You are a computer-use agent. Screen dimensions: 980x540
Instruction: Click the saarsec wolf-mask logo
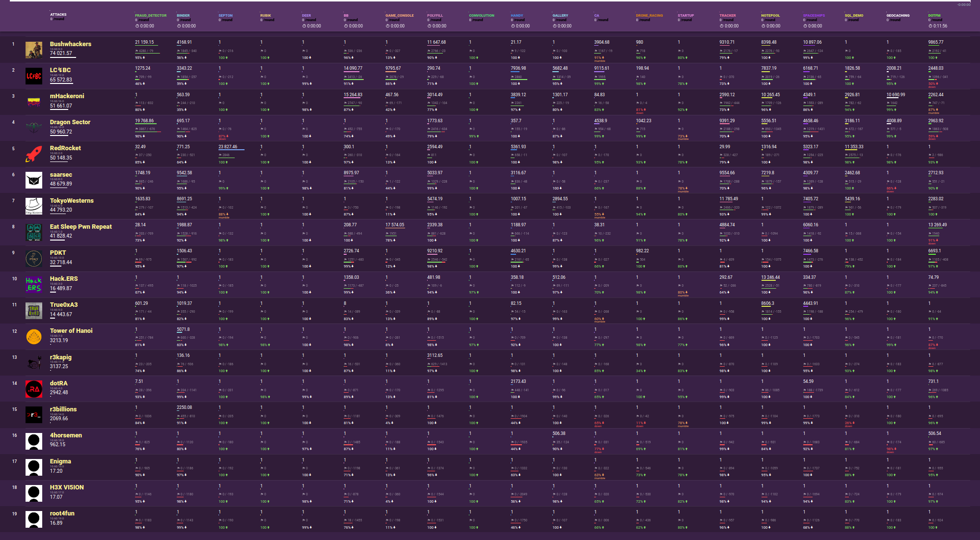[34, 181]
